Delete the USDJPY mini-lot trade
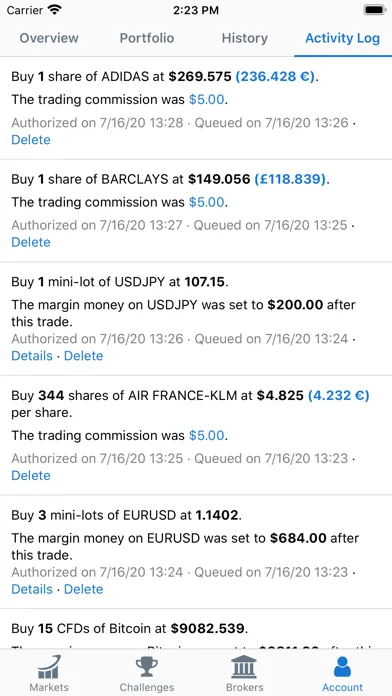Screen dimensions: 392x696 coord(83,356)
